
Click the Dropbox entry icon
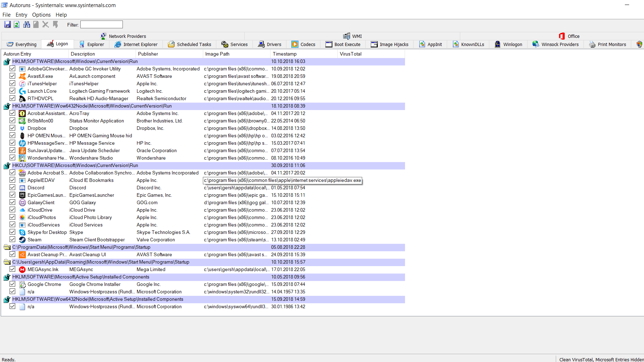pyautogui.click(x=22, y=128)
